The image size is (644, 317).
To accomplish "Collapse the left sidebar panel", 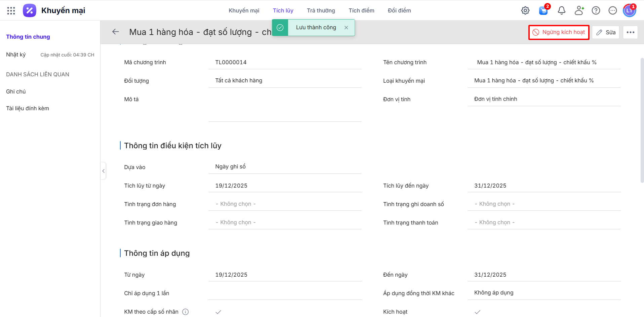I will point(104,171).
